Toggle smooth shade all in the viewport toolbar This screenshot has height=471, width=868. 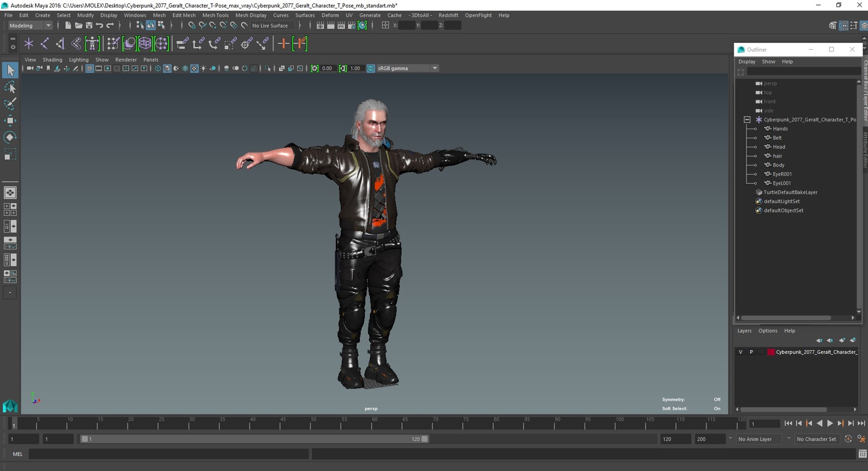point(167,68)
